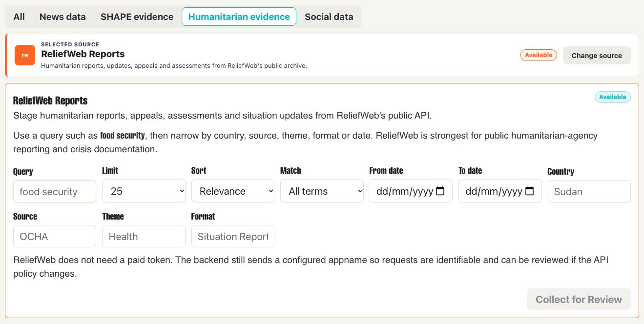Open the From date calendar picker icon
The image size is (644, 324).
click(440, 191)
